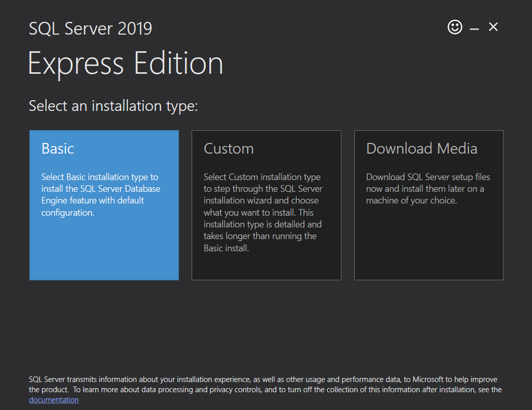The width and height of the screenshot is (532, 410).
Task: Click the Express Edition heading
Action: 126,64
